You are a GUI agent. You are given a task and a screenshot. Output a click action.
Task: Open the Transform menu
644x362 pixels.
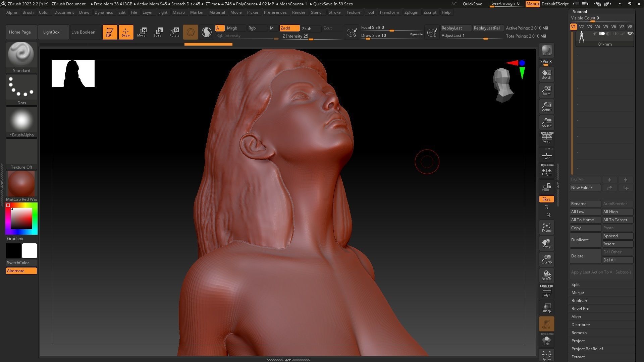pyautogui.click(x=389, y=12)
